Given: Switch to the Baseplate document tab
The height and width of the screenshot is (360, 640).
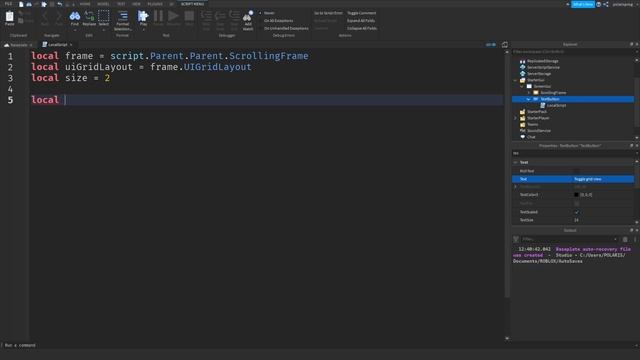Looking at the screenshot, I should 18,44.
